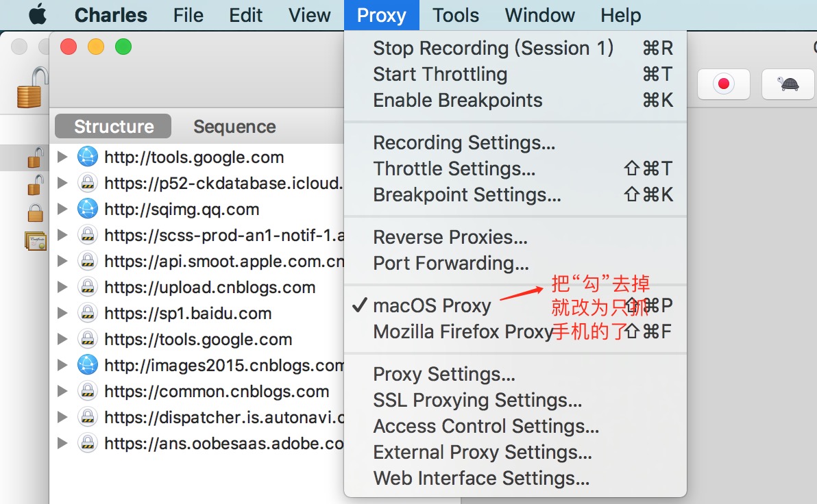Open External Proxy Settings...

[x=515, y=453]
